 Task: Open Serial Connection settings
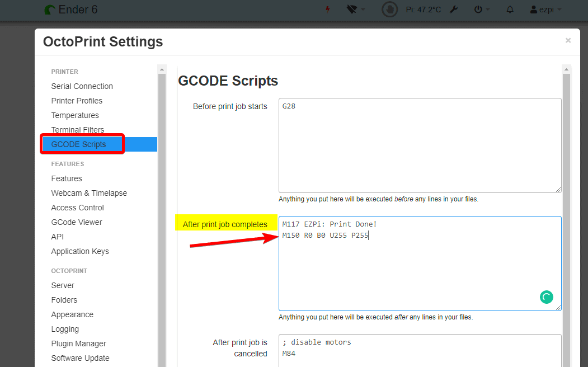[x=82, y=86]
